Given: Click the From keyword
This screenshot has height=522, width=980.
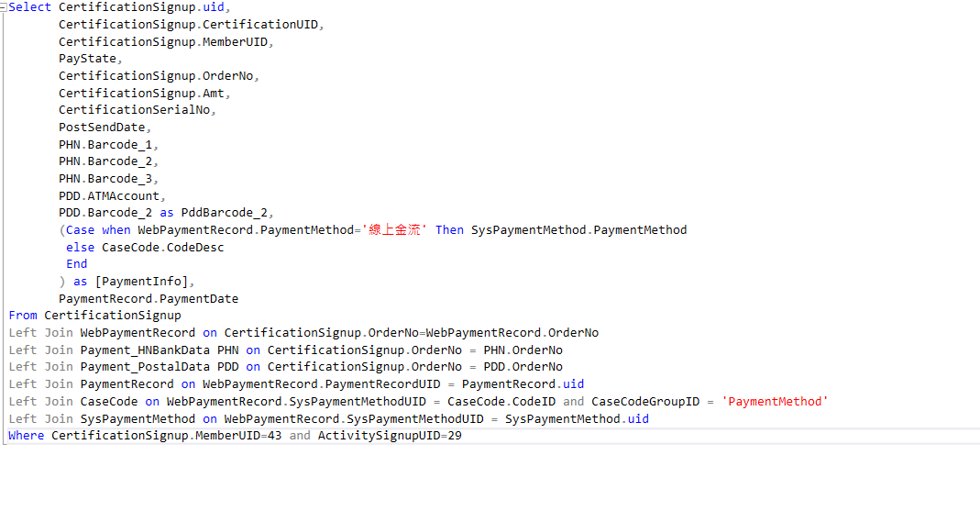Looking at the screenshot, I should (x=23, y=316).
